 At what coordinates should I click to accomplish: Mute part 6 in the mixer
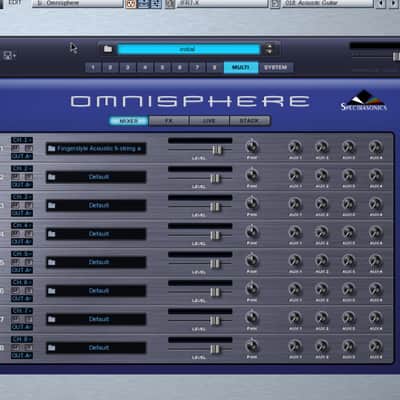[x=15, y=291]
